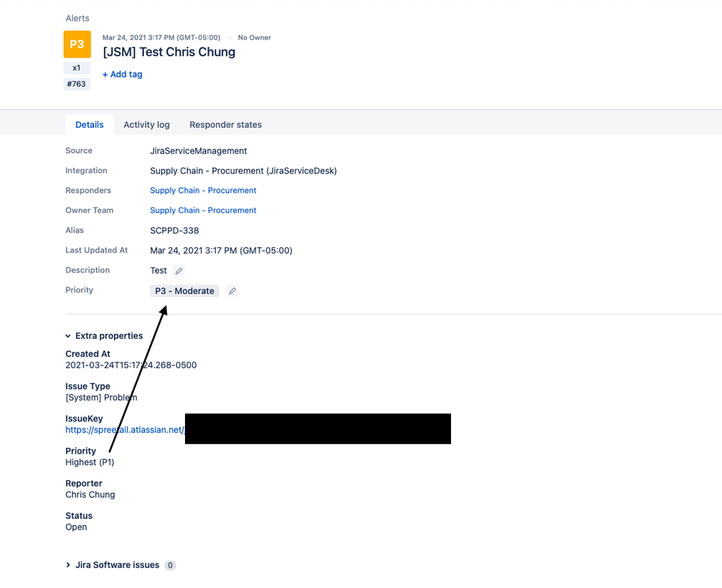Click the alert title [JSM] Test Chris Chung
Image resolution: width=722 pixels, height=588 pixels.
tap(169, 52)
